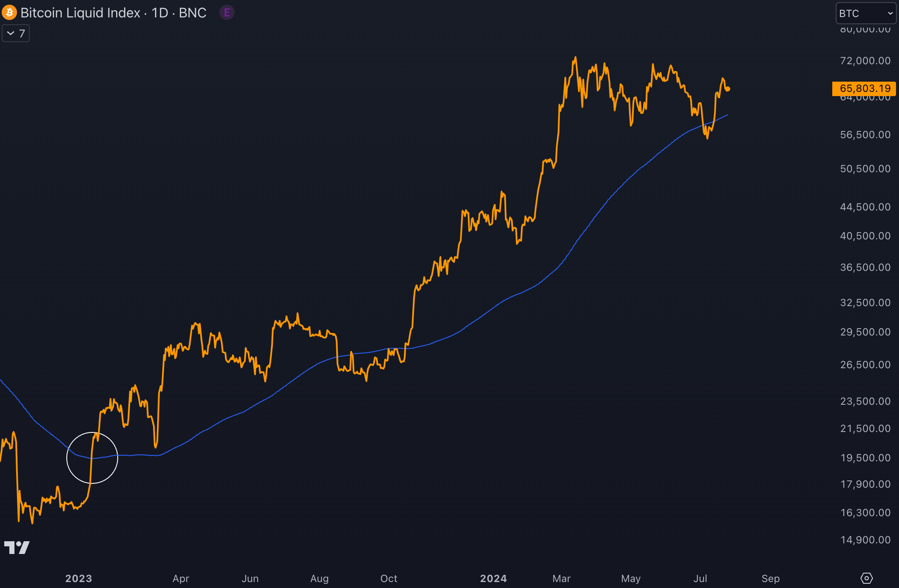Open chart settings gear icon

(x=866, y=578)
